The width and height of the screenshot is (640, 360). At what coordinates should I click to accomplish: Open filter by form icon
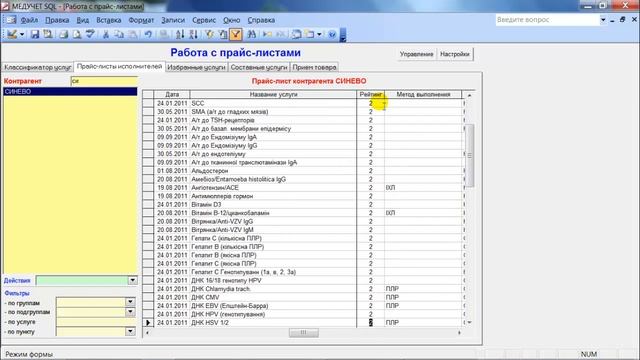pyautogui.click(x=223, y=34)
